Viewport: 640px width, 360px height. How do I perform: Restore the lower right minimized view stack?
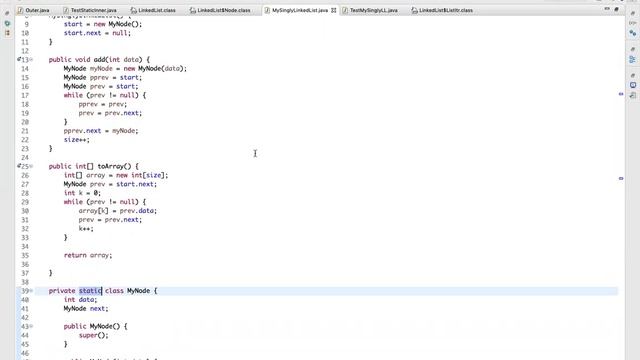coord(633,76)
